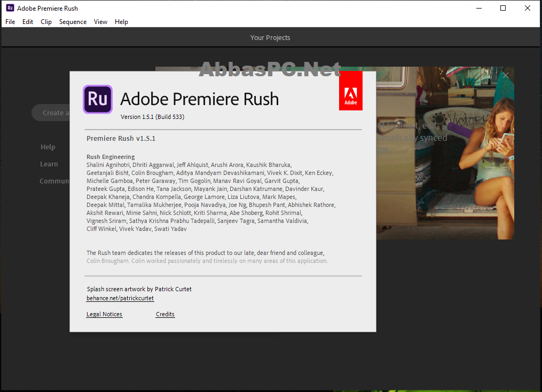Click the line starting 'Cliff Winkel'
The width and height of the screenshot is (542, 392).
click(137, 229)
